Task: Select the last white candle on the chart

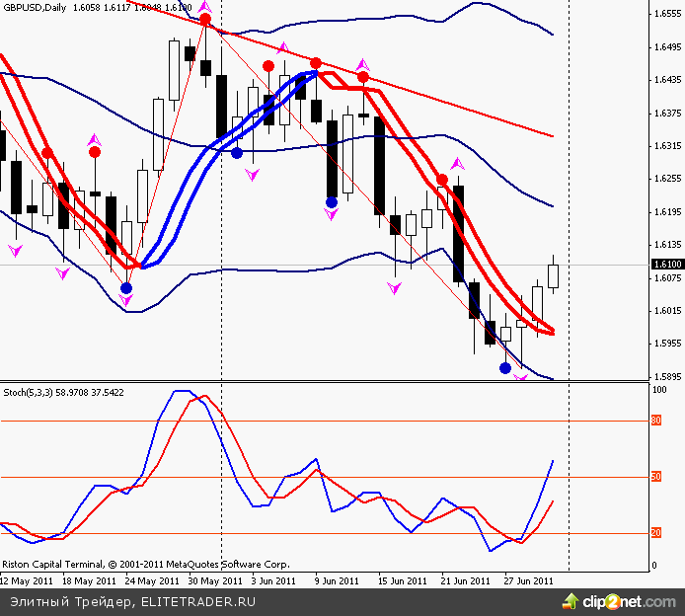Action: pos(553,274)
